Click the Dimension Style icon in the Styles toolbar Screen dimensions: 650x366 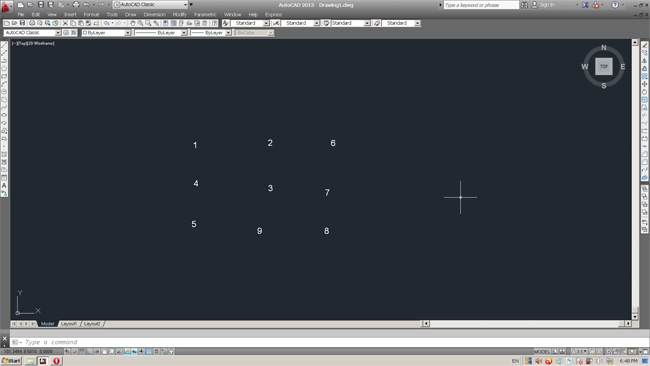click(x=276, y=23)
